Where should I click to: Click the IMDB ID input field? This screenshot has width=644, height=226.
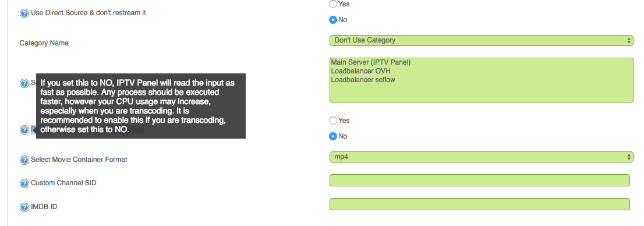point(480,204)
